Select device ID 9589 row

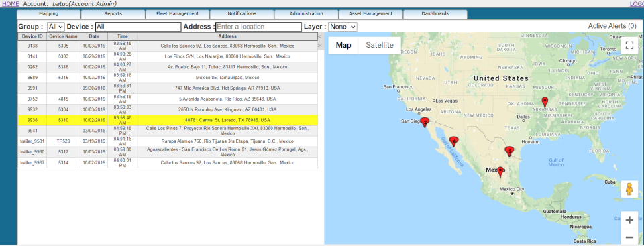168,78
